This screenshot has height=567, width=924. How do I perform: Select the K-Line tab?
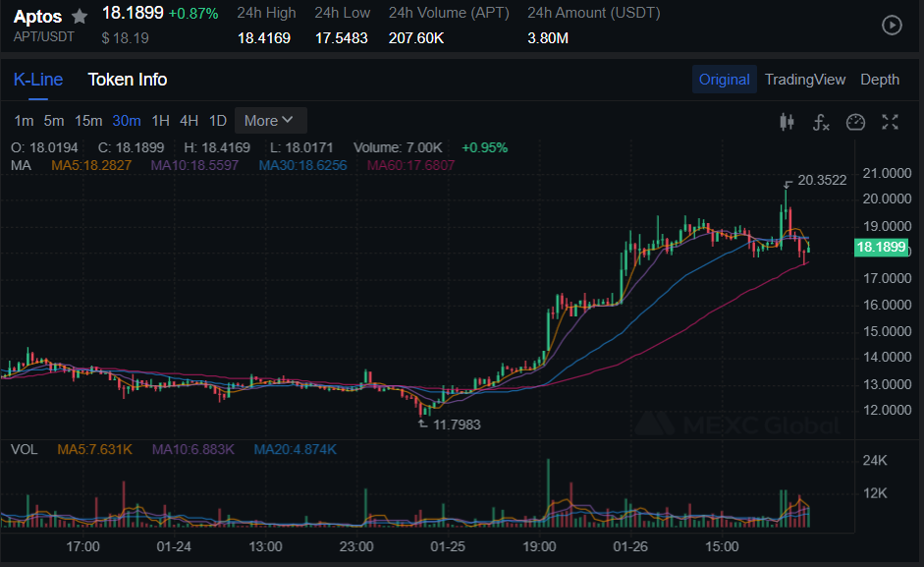37,80
